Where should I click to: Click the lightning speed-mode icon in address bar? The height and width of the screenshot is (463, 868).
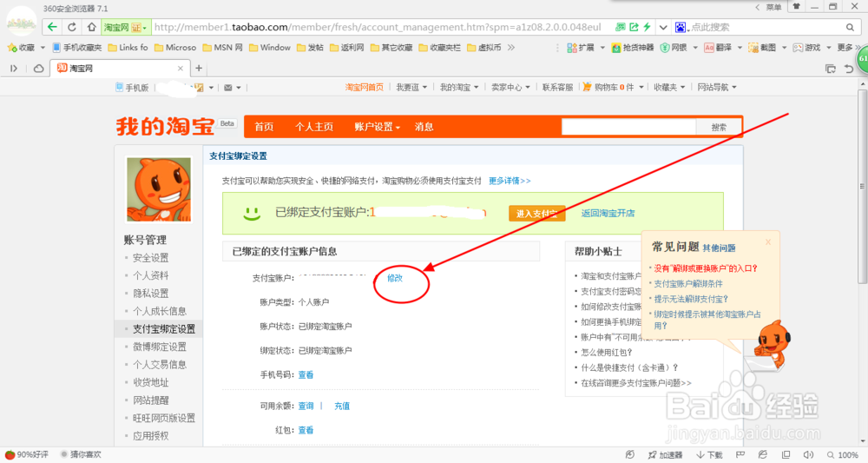(x=647, y=27)
